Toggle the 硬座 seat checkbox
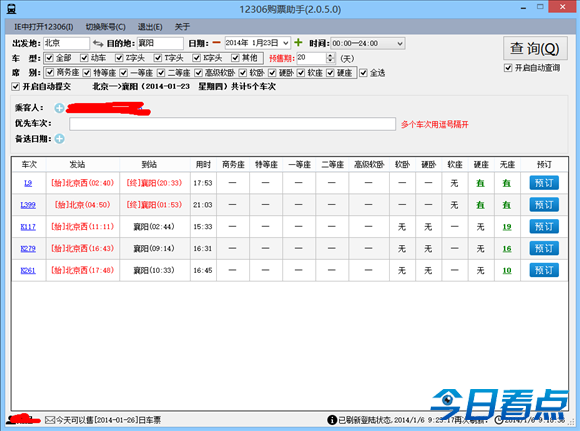 [331, 73]
